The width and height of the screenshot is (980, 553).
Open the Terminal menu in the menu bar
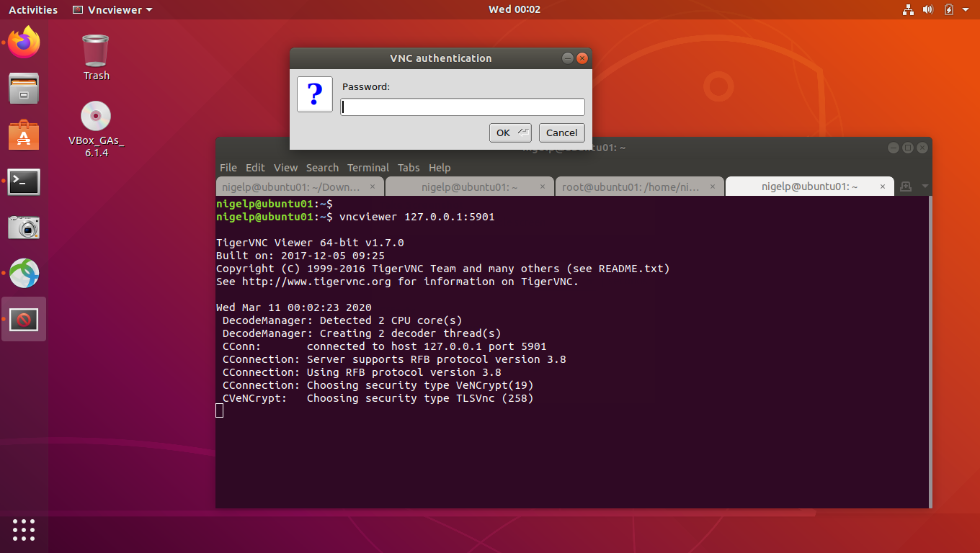[x=368, y=167]
